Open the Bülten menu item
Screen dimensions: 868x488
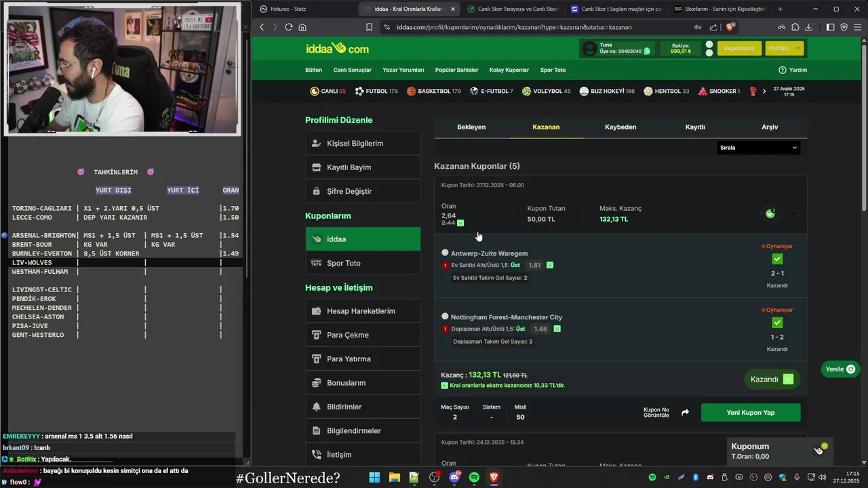[313, 70]
